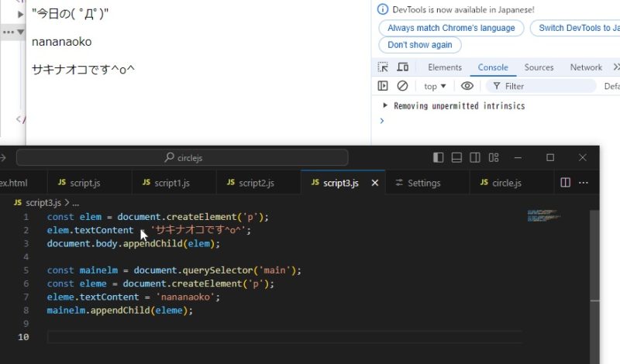Click the live expression eye icon
Image resolution: width=620 pixels, height=364 pixels.
coord(467,86)
